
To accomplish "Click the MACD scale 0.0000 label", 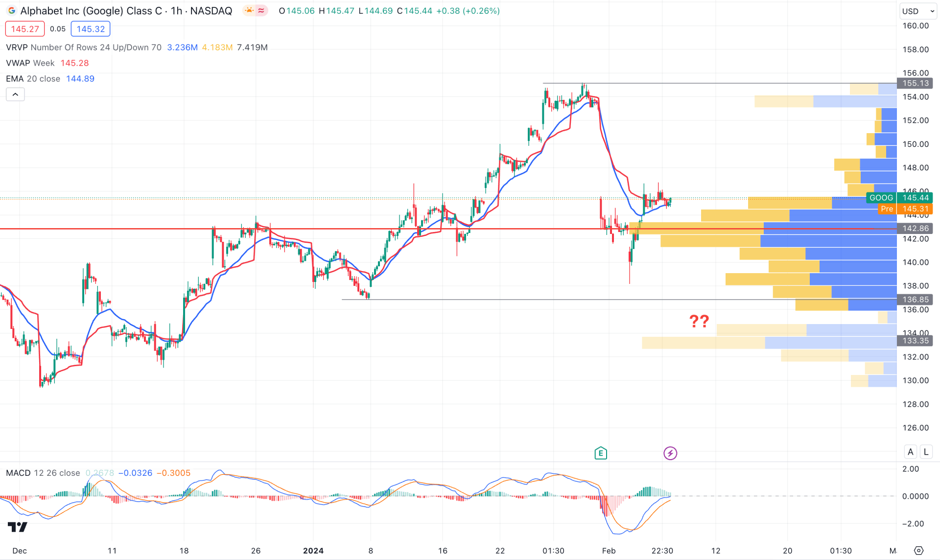I will (916, 496).
